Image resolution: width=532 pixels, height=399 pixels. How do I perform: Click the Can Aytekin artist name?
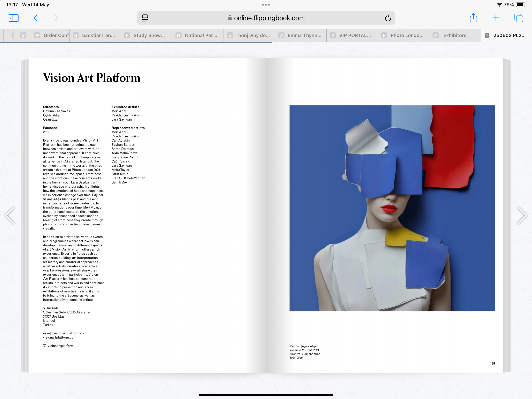click(x=121, y=140)
